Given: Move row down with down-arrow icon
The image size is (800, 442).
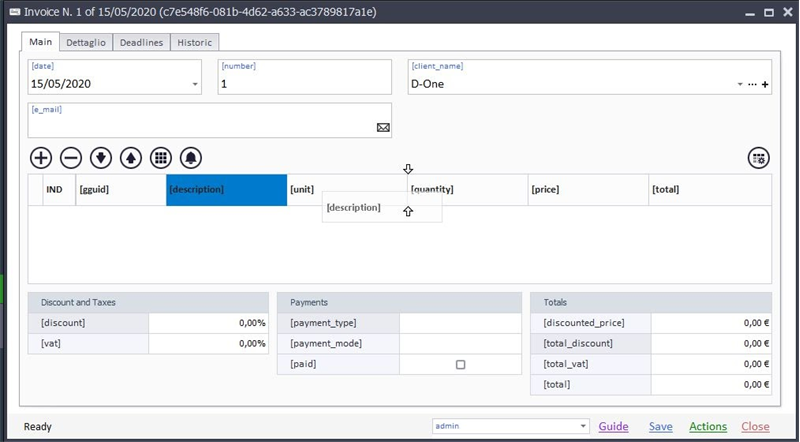Looking at the screenshot, I should click(101, 158).
